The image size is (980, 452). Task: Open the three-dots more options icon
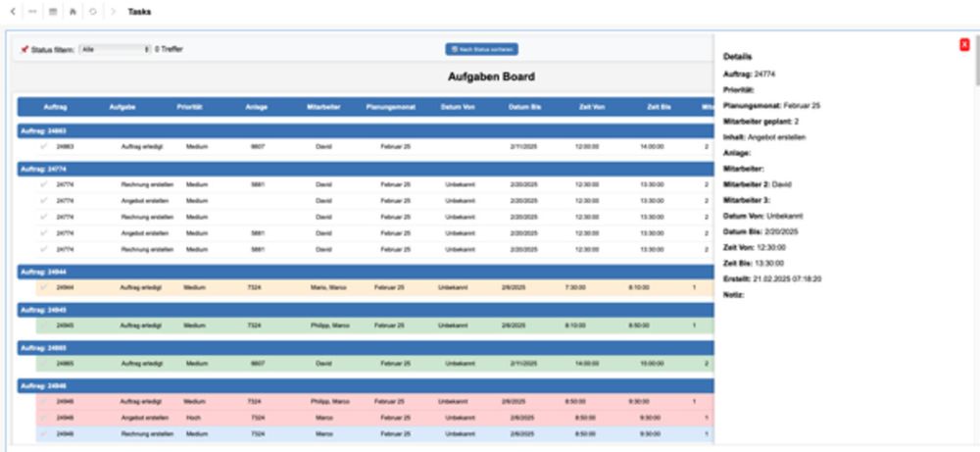[32, 11]
